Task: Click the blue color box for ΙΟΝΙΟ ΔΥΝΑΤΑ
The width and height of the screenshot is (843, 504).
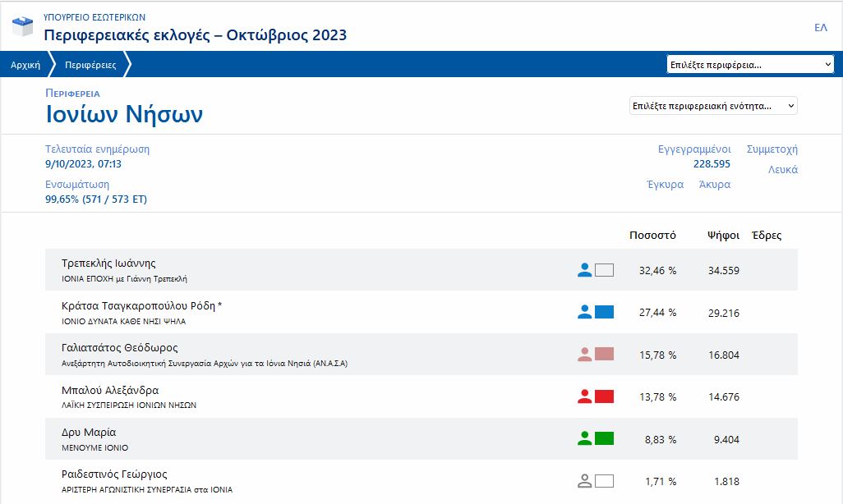Action: click(604, 312)
